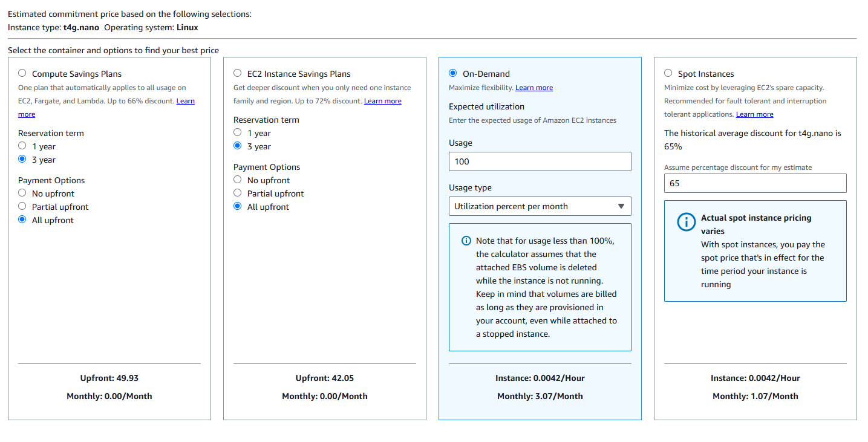Image resolution: width=868 pixels, height=442 pixels.
Task: Pick All upfront under Compute Savings Plans
Action: coord(22,219)
